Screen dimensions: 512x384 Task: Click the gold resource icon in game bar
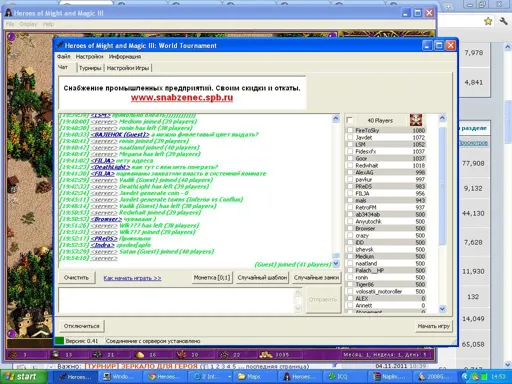(x=266, y=355)
